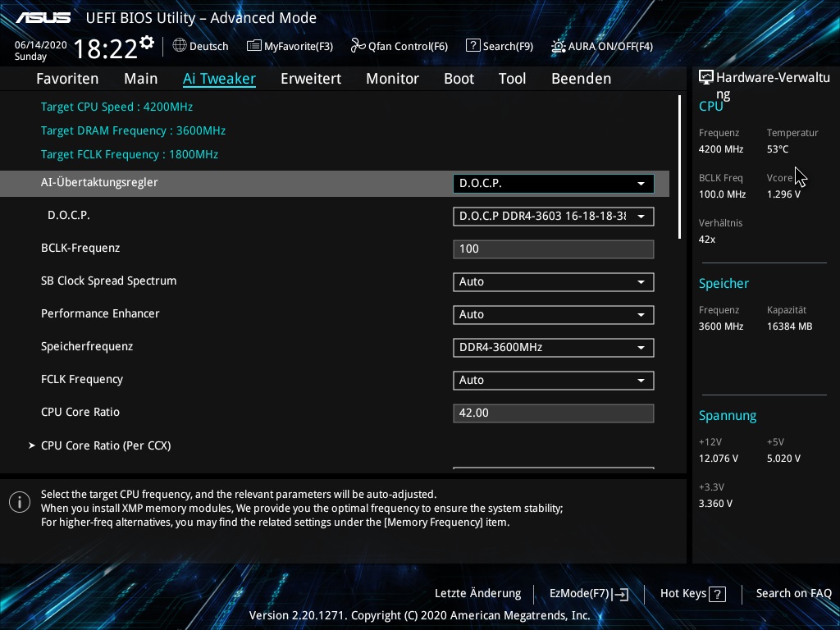Click the +3.3V value 3.360 V
Viewport: 840px width, 630px height.
pyautogui.click(x=715, y=504)
